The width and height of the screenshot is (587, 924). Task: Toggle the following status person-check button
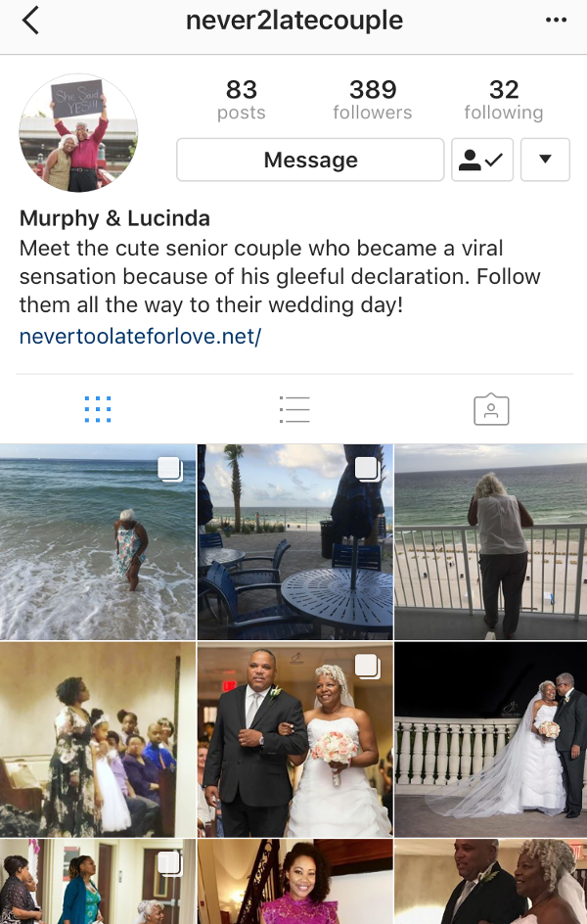tap(482, 160)
